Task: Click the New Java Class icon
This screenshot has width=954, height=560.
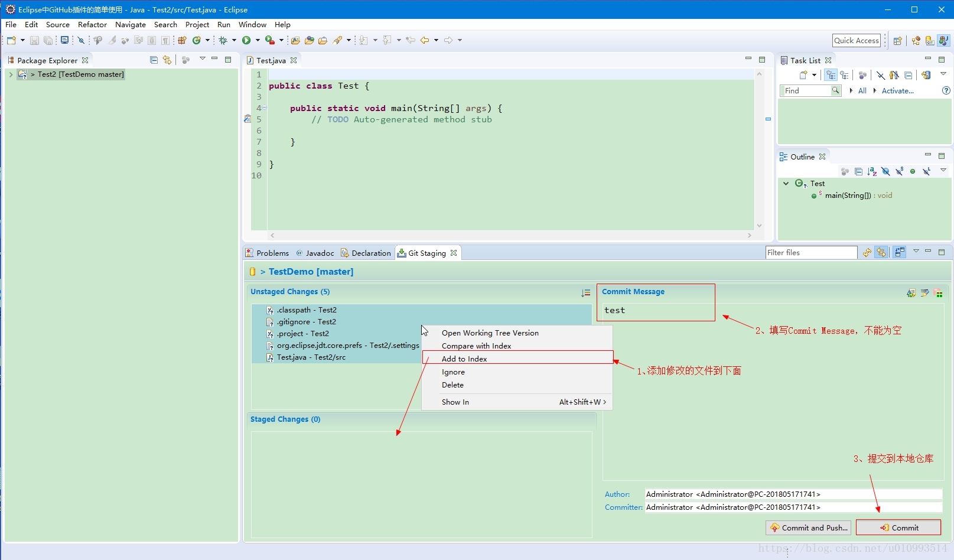Action: tap(197, 40)
